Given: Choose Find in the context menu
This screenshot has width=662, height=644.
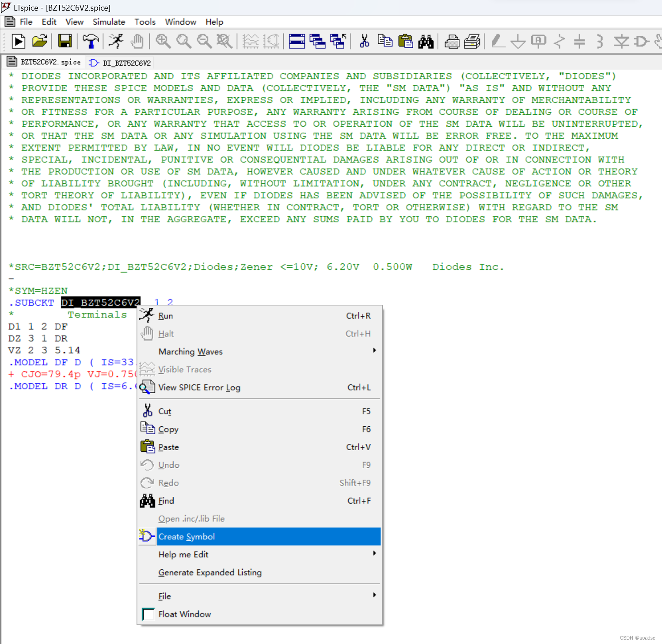Looking at the screenshot, I should [x=259, y=501].
